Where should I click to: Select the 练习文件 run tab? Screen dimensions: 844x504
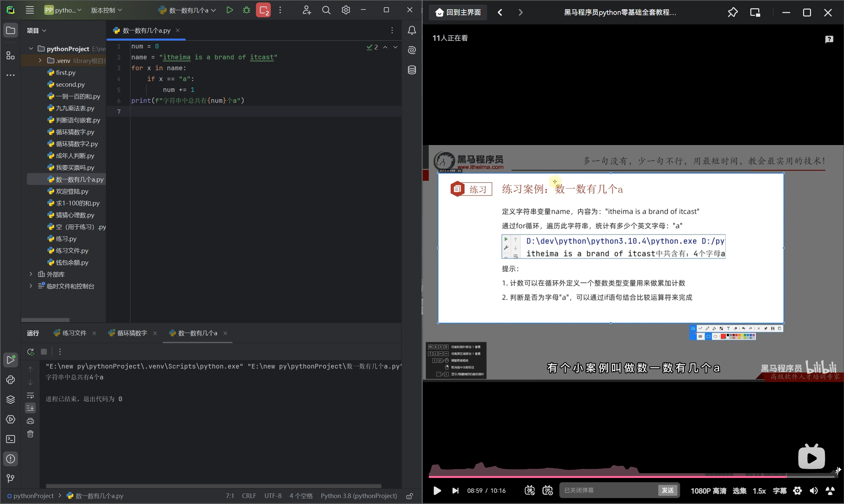[74, 333]
